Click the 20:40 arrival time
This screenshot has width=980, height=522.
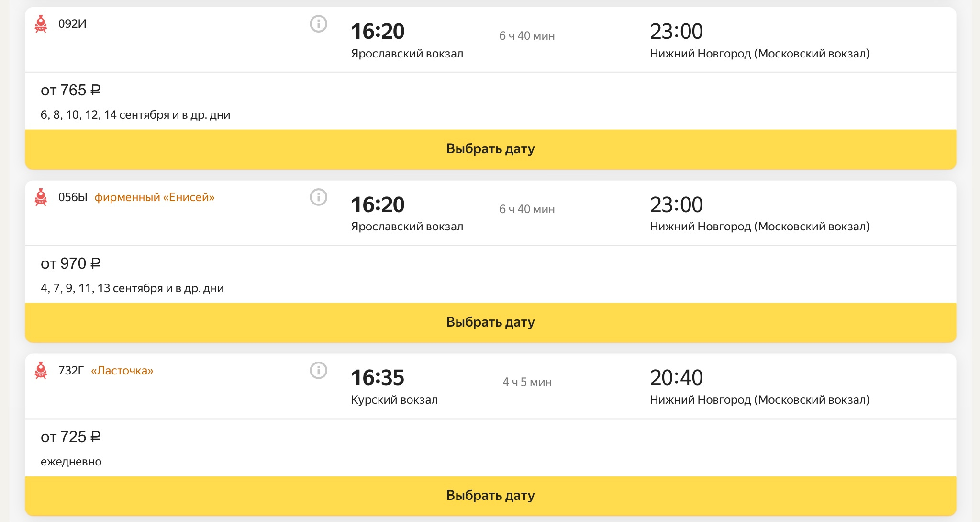676,378
